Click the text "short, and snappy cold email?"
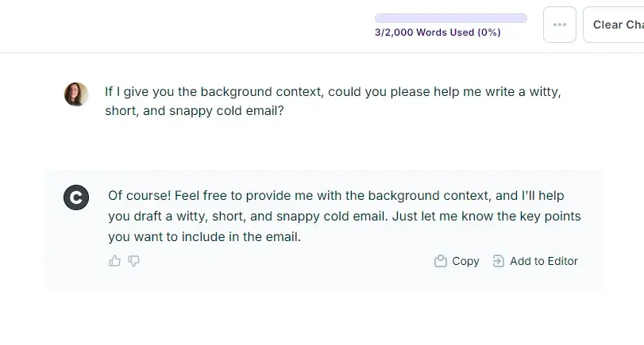Screen dimensions: 644x345 click(x=195, y=111)
